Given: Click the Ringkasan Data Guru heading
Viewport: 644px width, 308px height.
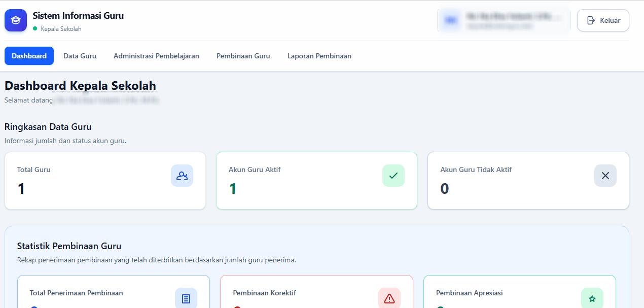Looking at the screenshot, I should coord(48,127).
